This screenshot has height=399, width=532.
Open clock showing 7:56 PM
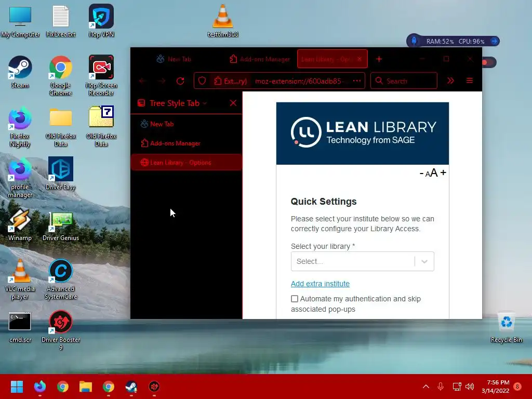(496, 387)
